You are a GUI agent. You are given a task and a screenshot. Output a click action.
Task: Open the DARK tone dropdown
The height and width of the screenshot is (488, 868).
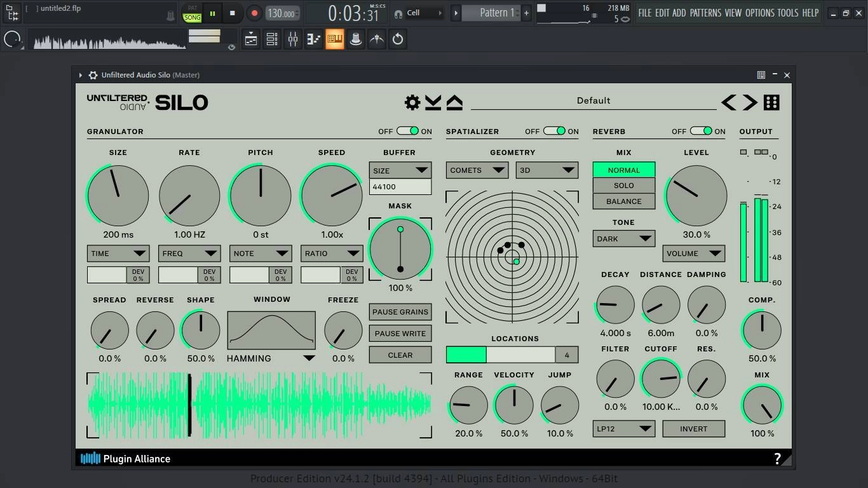coord(624,238)
